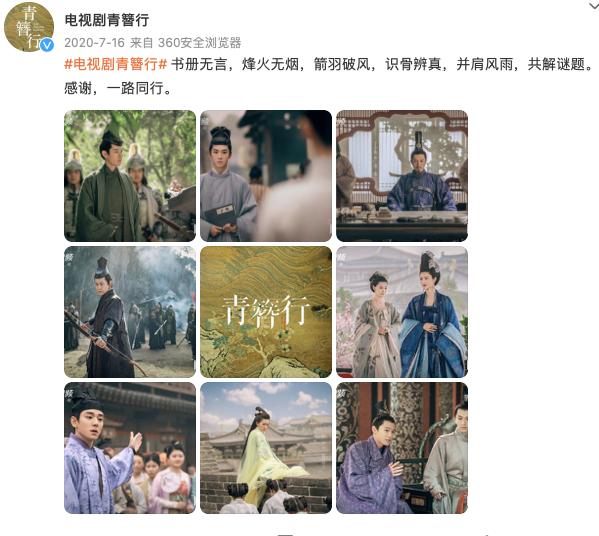The height and width of the screenshot is (536, 599).
Task: Open photo of man in lavender gesturing
Action: click(x=130, y=448)
